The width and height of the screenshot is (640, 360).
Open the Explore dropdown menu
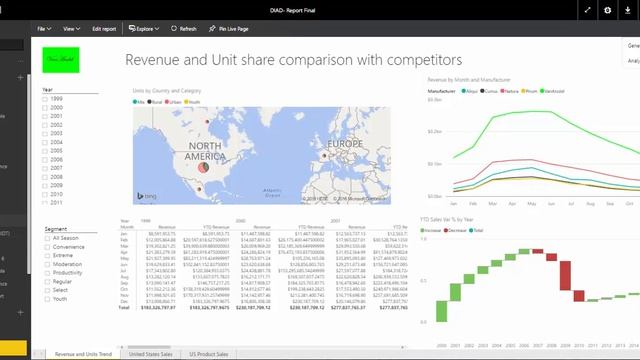[x=144, y=29]
